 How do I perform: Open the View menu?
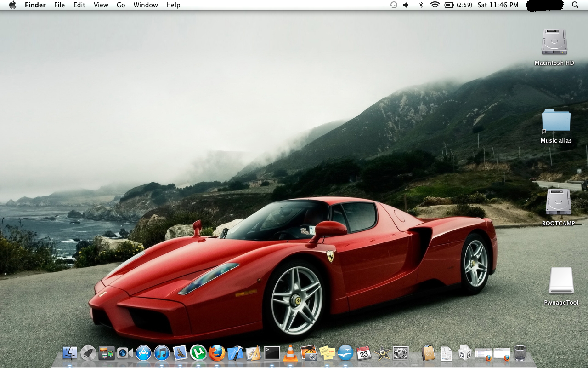[x=101, y=5]
